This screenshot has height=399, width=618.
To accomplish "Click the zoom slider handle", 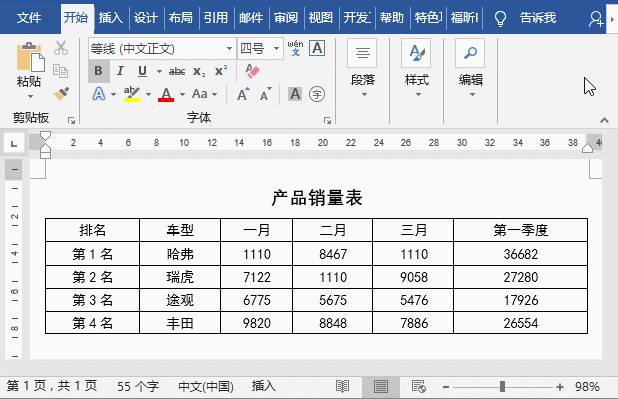I will (502, 387).
